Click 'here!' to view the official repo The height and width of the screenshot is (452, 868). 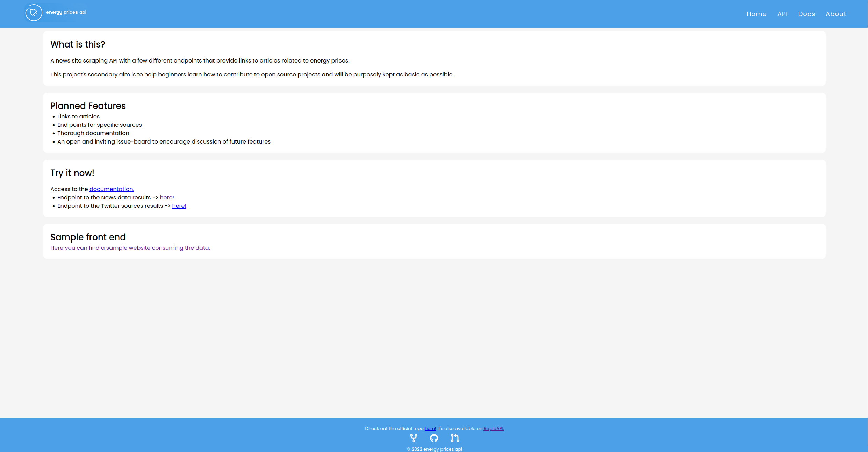pos(430,428)
